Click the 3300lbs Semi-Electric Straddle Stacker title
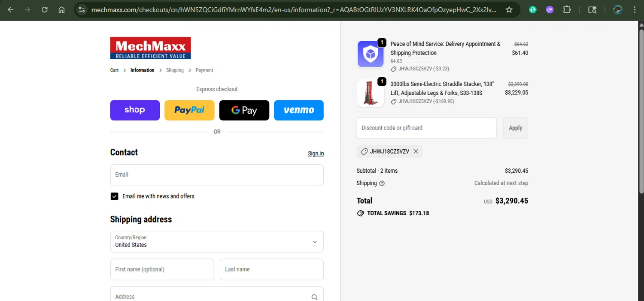The image size is (644, 301). 442,88
